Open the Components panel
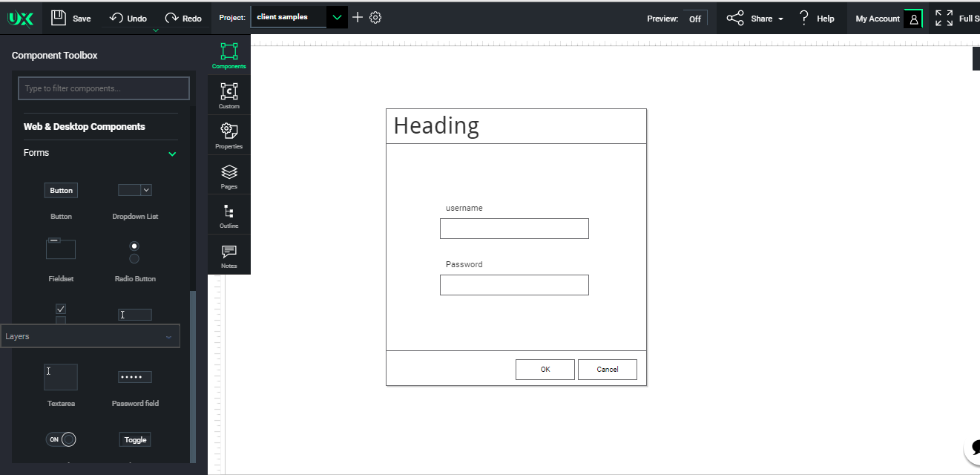 tap(228, 55)
